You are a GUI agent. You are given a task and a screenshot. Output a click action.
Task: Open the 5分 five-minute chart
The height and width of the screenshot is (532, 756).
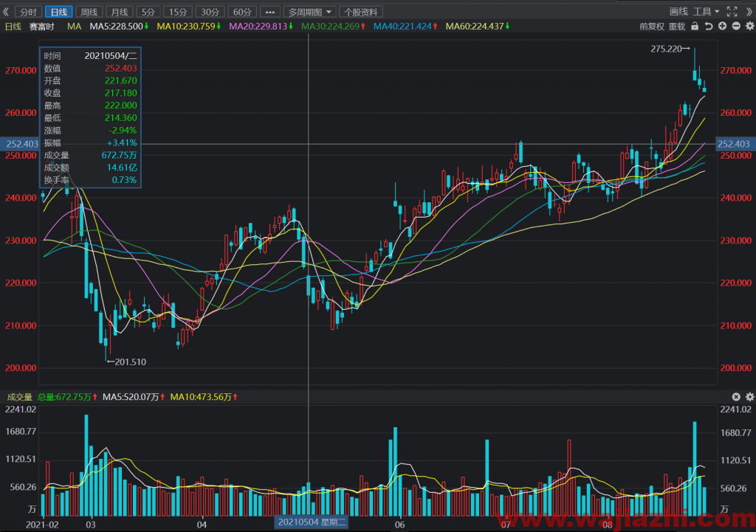coord(148,12)
